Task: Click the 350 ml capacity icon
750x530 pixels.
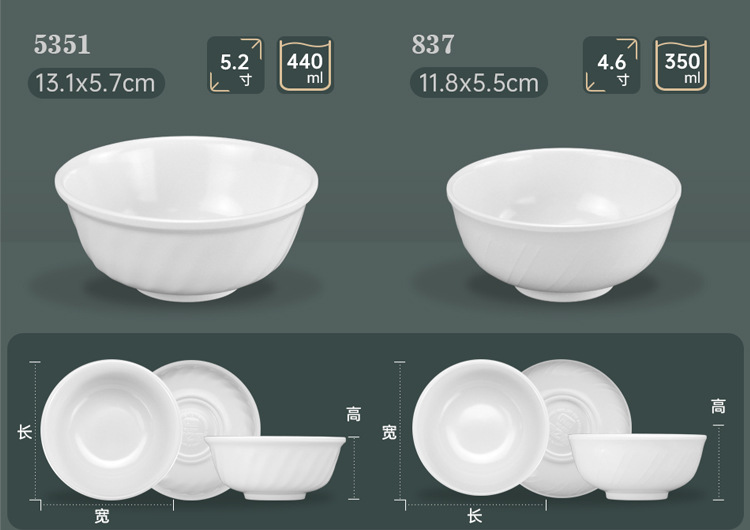Action: coord(681,65)
